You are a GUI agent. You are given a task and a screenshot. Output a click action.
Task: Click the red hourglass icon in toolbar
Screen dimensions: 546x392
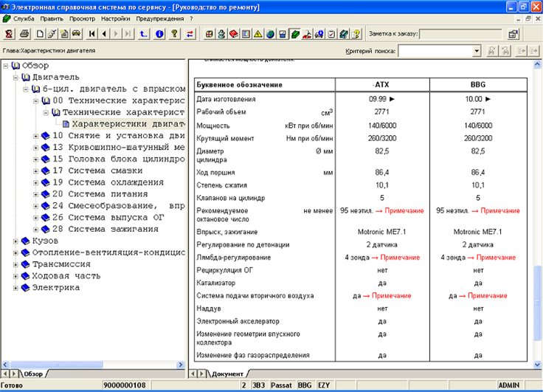9,34
